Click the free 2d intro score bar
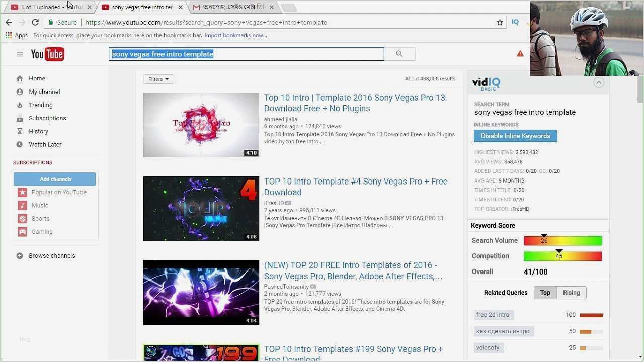The height and width of the screenshot is (362, 644). (x=592, y=315)
